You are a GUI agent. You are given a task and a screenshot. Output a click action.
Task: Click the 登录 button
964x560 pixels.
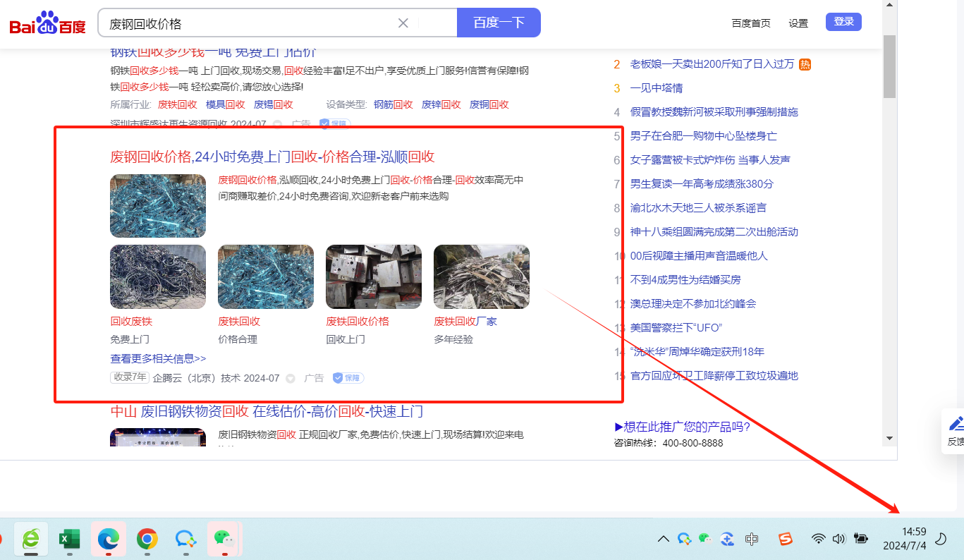tap(843, 22)
